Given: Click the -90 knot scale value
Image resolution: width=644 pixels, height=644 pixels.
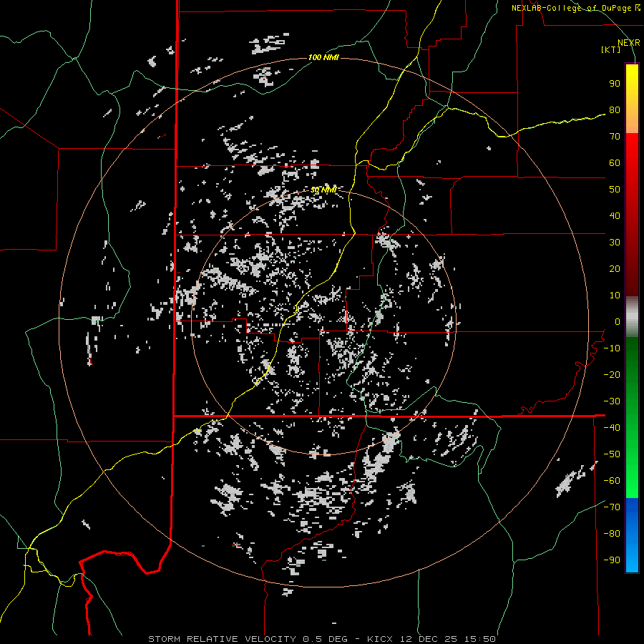Looking at the screenshot, I should tap(612, 560).
